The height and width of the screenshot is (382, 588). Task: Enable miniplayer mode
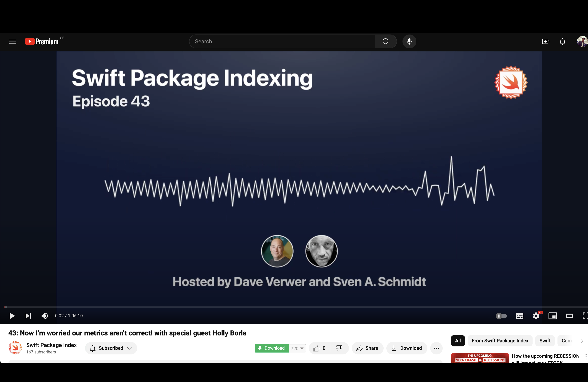[x=553, y=316]
